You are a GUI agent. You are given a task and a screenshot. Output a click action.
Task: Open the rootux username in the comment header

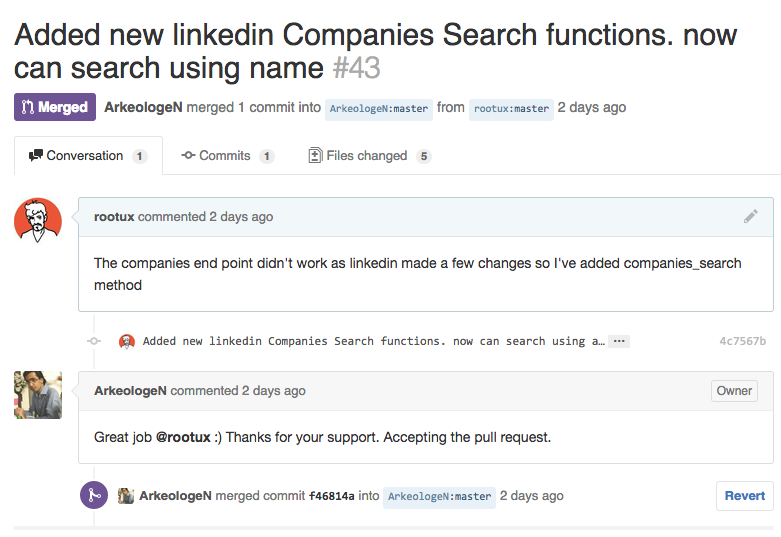coord(114,217)
